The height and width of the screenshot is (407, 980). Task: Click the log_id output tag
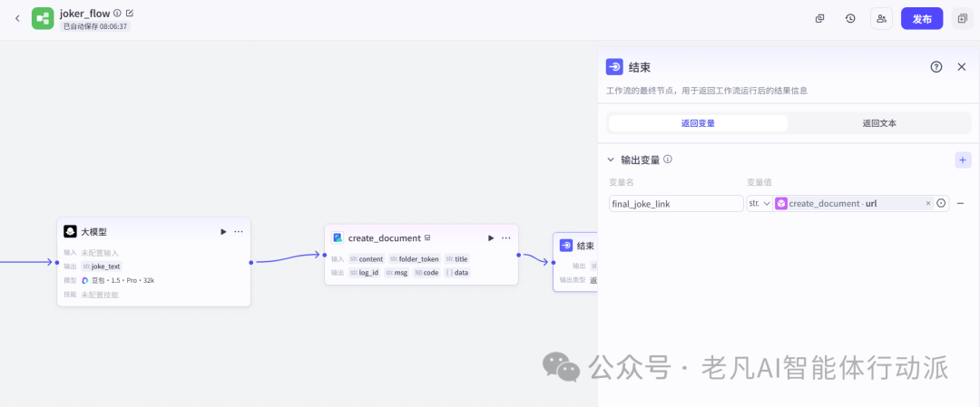click(x=365, y=273)
